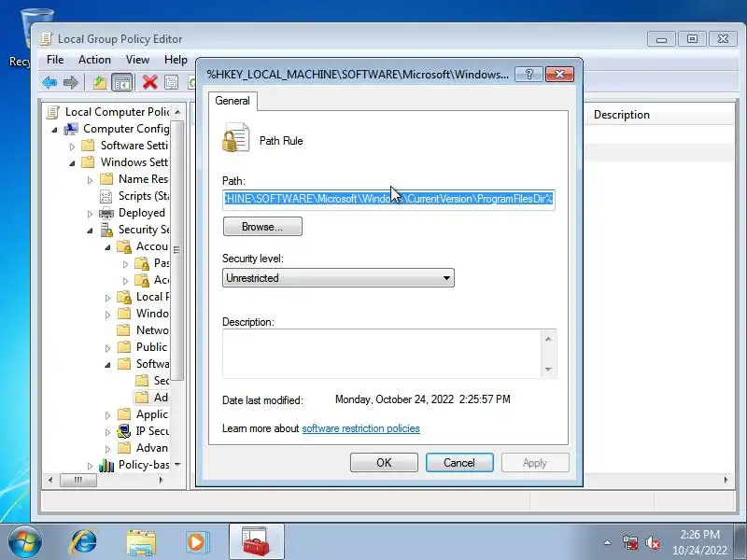
Task: Click the Security Settings lock icon
Action: click(x=106, y=230)
